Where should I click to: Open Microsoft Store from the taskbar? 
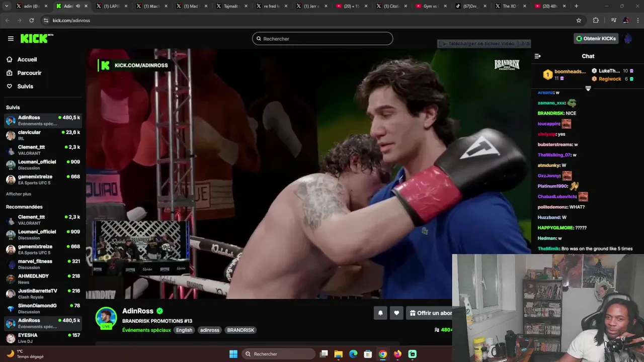[368, 354]
